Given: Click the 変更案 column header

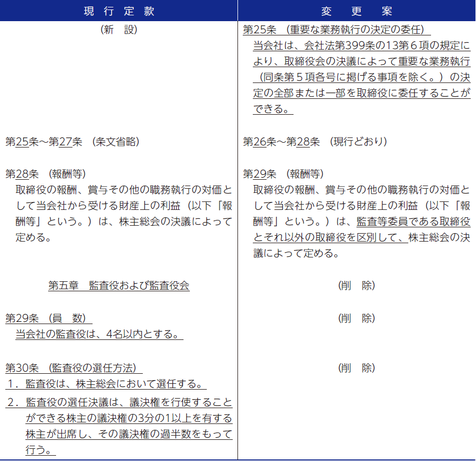Looking at the screenshot, I should click(x=356, y=11).
